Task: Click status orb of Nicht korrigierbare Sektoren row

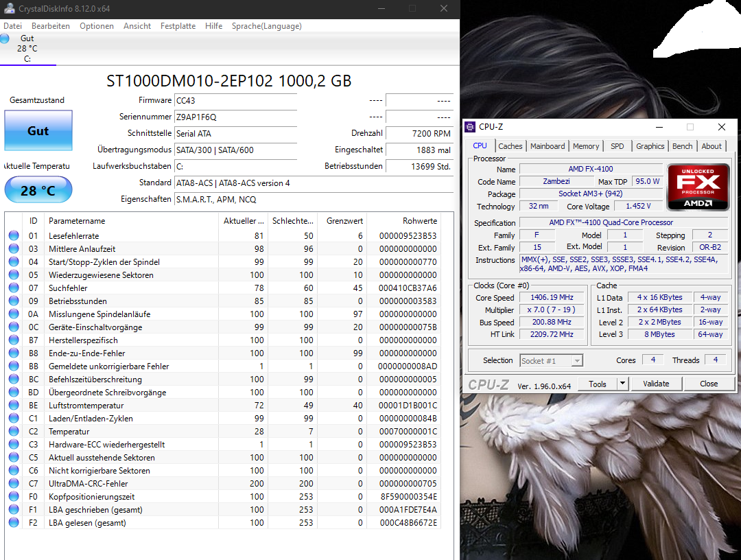Action: click(x=14, y=470)
